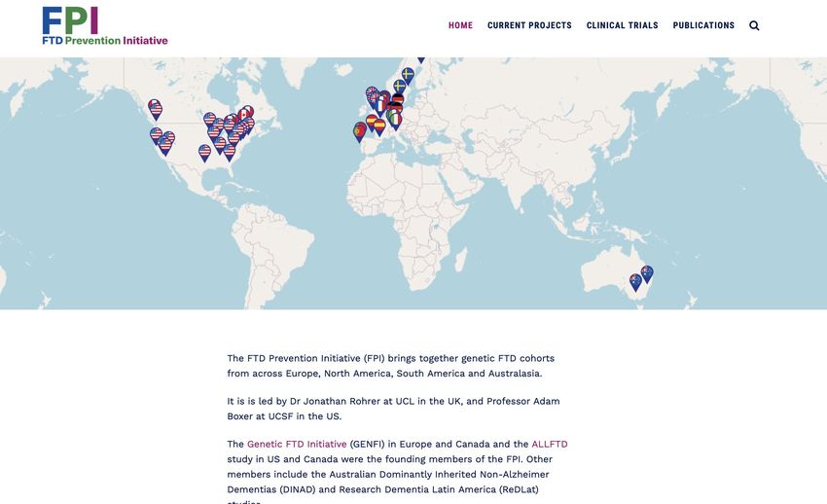The image size is (827, 504).
Task: Click the Italy flag map marker
Action: [x=396, y=122]
